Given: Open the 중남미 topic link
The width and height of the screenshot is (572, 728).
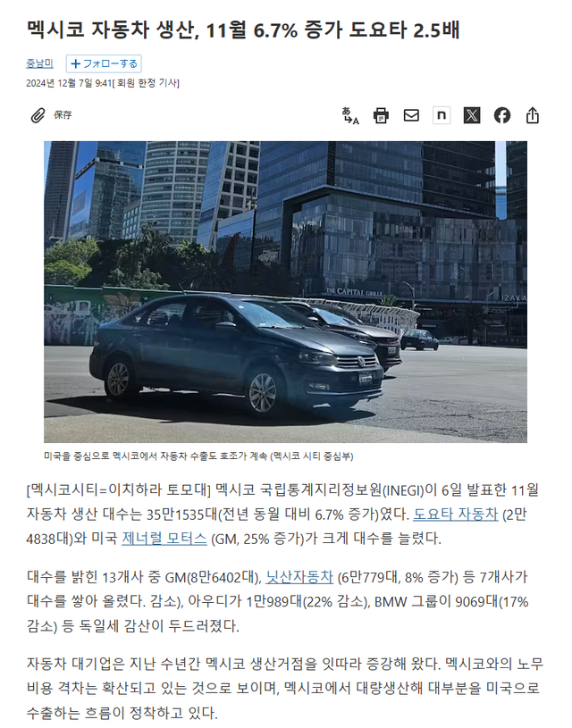Looking at the screenshot, I should click(39, 63).
